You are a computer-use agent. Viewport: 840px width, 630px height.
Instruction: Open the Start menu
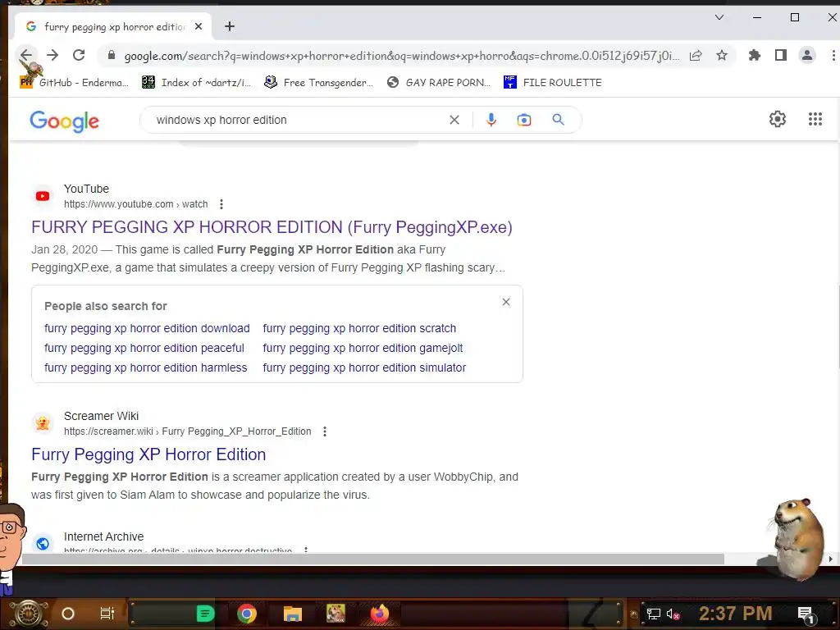click(30, 614)
